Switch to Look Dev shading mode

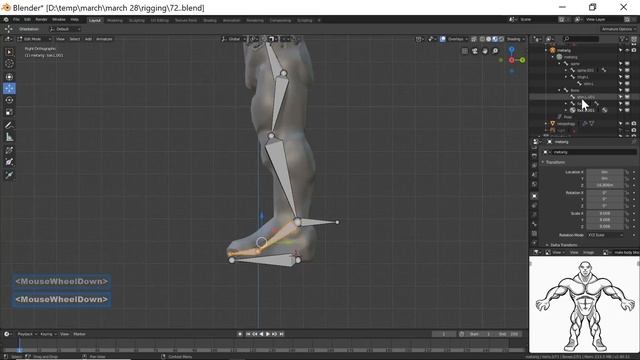coord(495,39)
